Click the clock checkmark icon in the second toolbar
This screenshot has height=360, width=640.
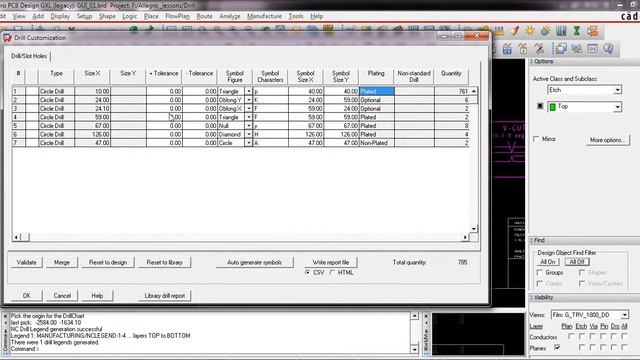(x=523, y=49)
